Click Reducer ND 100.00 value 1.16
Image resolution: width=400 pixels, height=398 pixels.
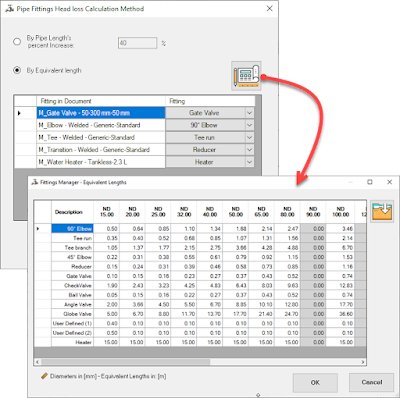click(x=340, y=267)
